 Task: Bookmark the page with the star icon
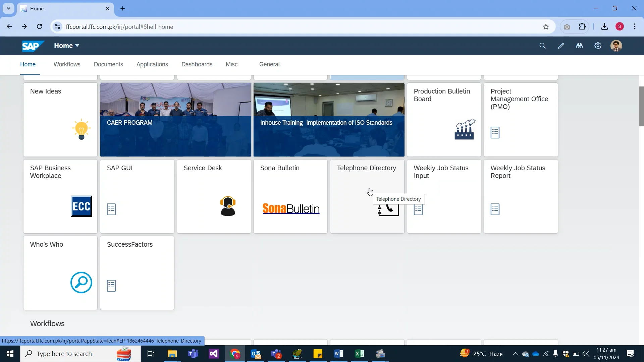point(546,26)
